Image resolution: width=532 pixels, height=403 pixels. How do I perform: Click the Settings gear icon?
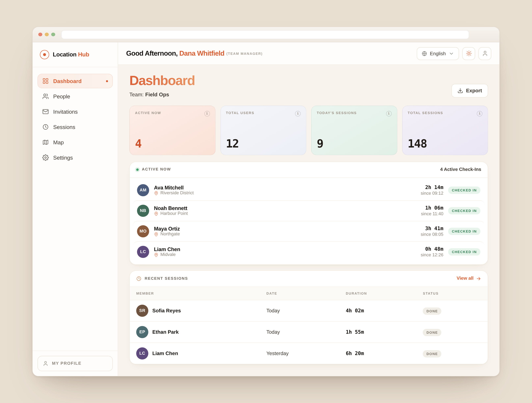coord(46,158)
